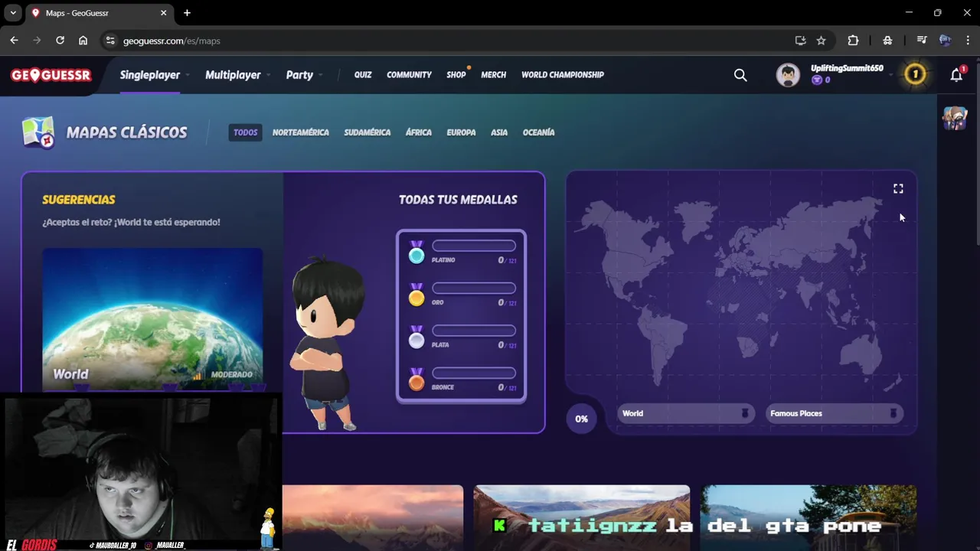Image resolution: width=980 pixels, height=551 pixels.
Task: Click the install app icon in address bar
Action: point(800,41)
